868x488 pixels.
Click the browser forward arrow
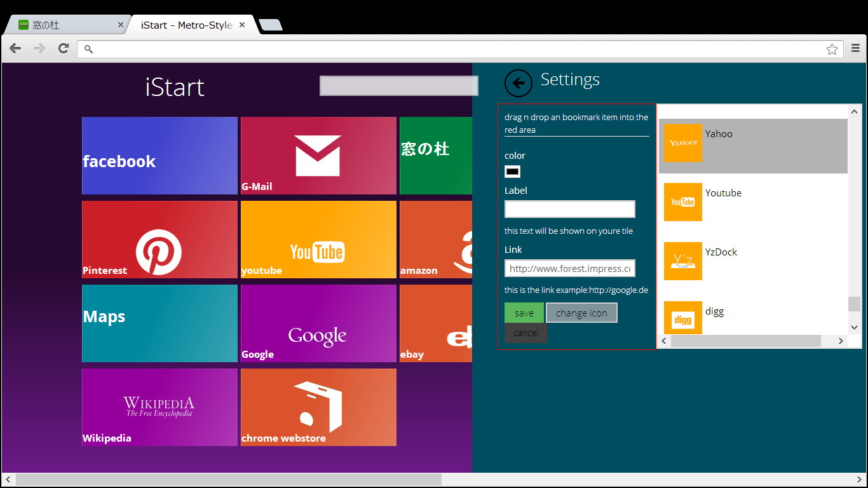[39, 48]
